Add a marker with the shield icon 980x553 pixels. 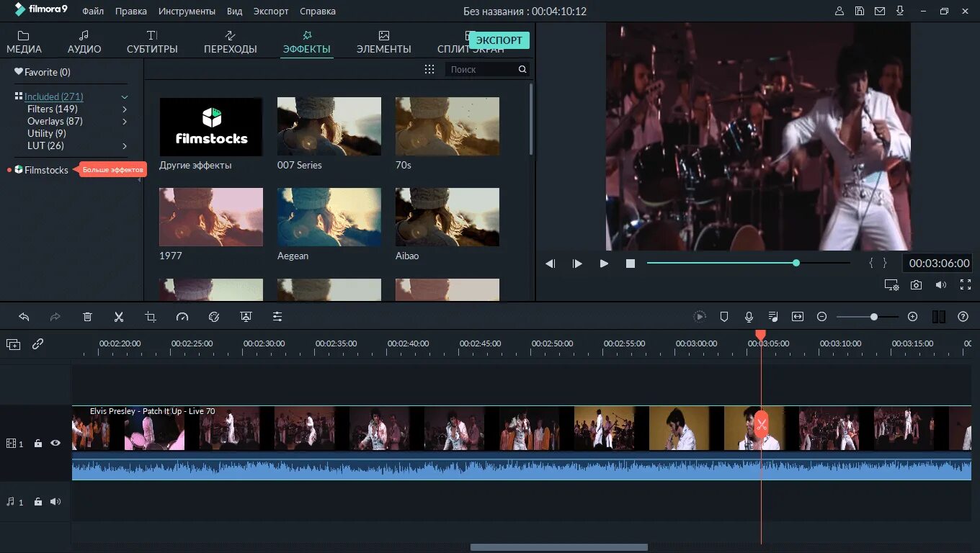(x=724, y=317)
